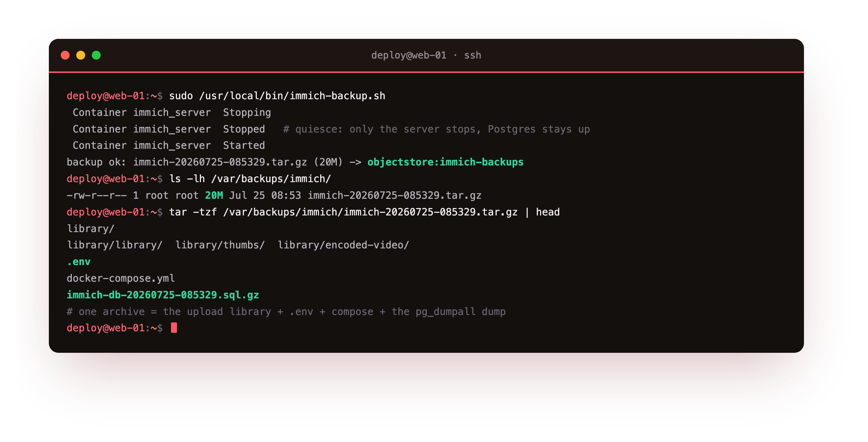Click 'backup ok:' status text
The image size is (868, 442).
[96, 162]
